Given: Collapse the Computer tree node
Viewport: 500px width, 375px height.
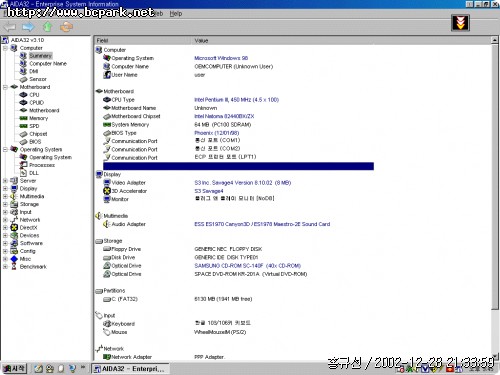Looking at the screenshot, I should 5,48.
